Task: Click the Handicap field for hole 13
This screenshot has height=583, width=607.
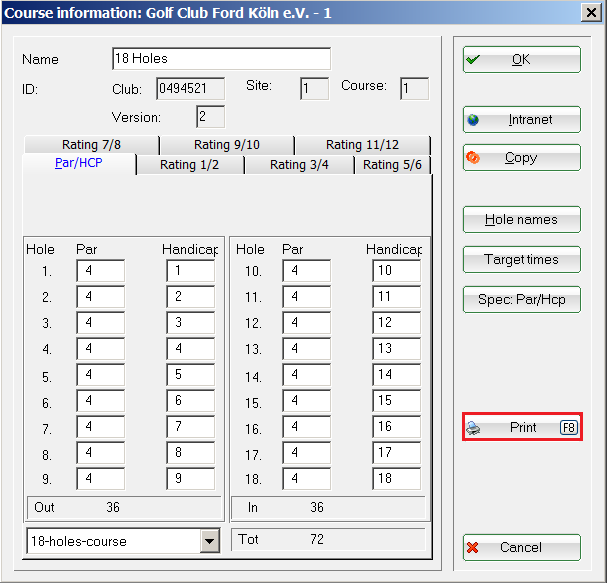Action: click(x=396, y=348)
